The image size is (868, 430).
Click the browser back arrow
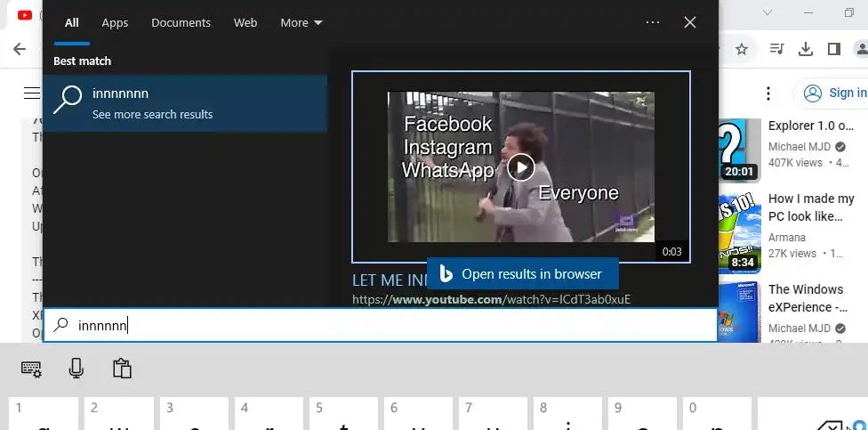click(x=20, y=49)
